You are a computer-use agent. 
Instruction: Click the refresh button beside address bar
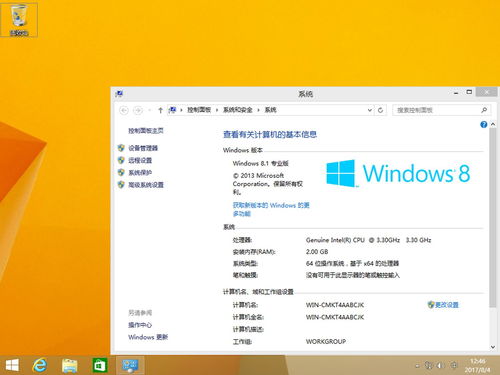tap(380, 110)
